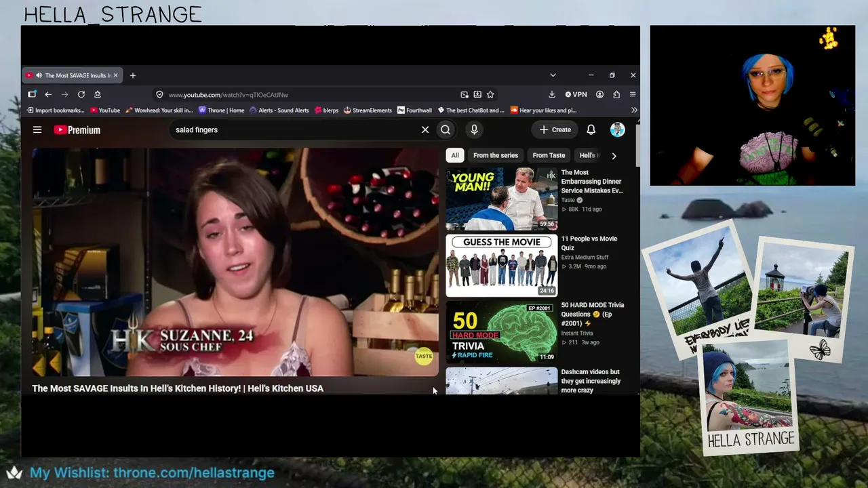This screenshot has height=488, width=868.
Task: Select the From Taste chip
Action: click(549, 155)
